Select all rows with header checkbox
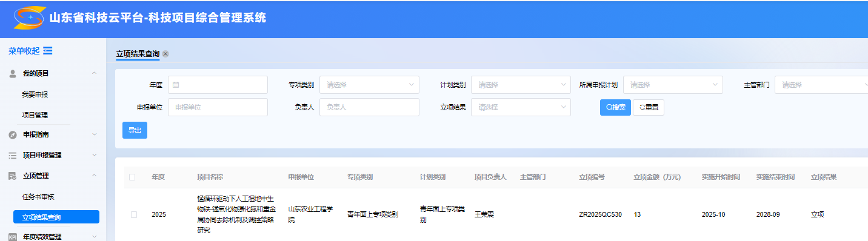 [x=132, y=177]
